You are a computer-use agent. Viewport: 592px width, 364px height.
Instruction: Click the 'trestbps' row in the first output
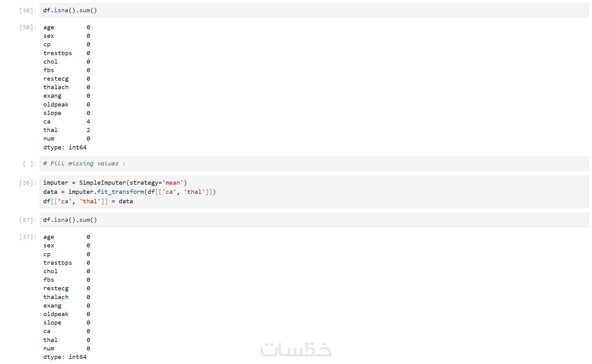click(x=66, y=53)
